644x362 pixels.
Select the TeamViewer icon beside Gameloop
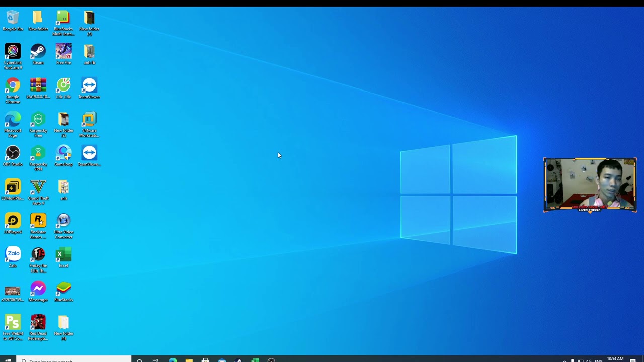89,156
